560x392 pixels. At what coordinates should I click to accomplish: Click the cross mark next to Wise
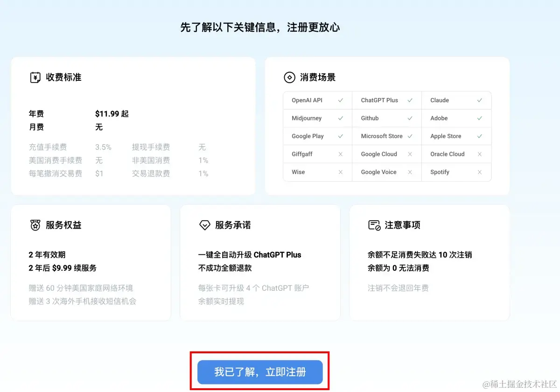point(341,172)
